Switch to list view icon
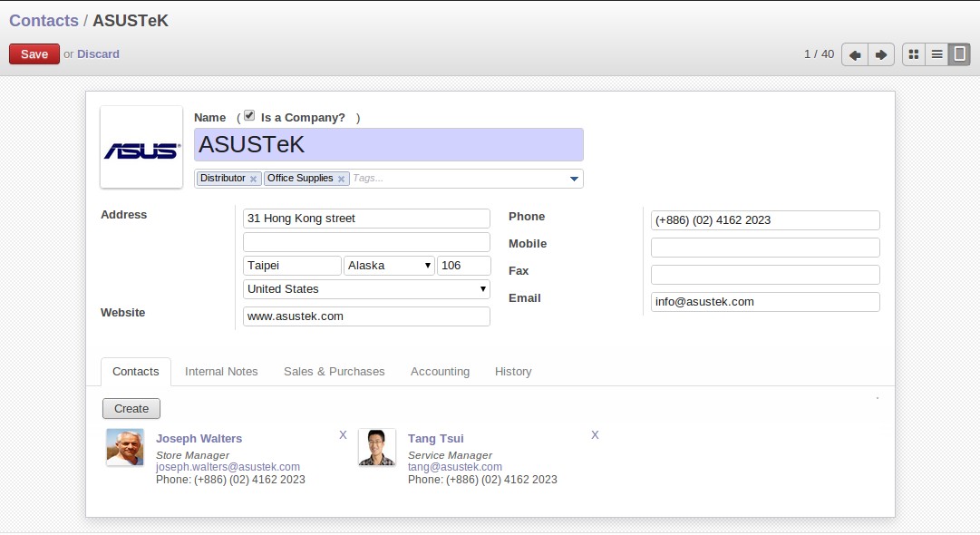The image size is (980, 535). coord(936,54)
